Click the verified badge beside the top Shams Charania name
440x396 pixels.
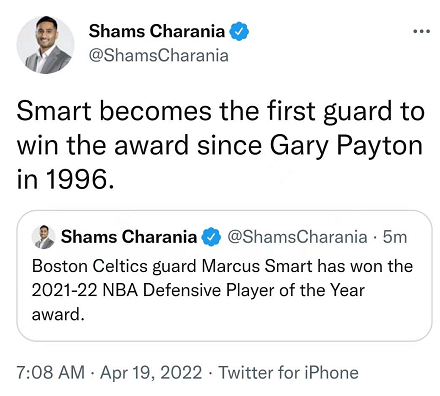coord(239,31)
